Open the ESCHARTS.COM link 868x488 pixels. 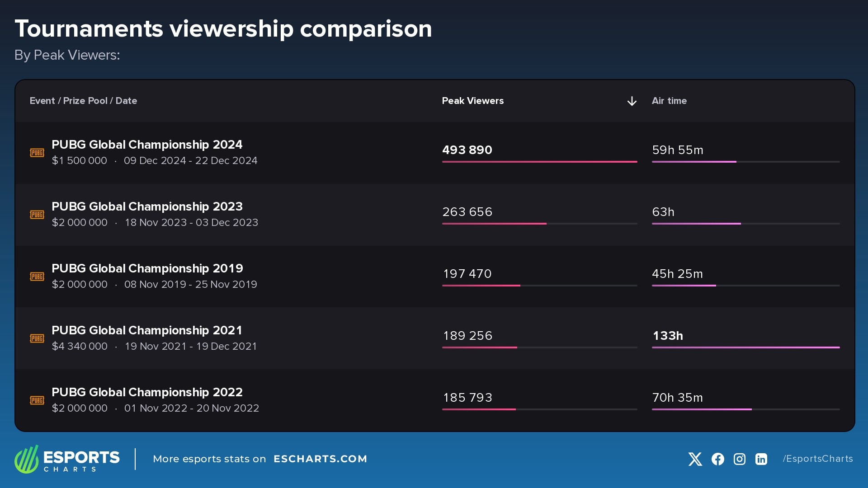320,459
